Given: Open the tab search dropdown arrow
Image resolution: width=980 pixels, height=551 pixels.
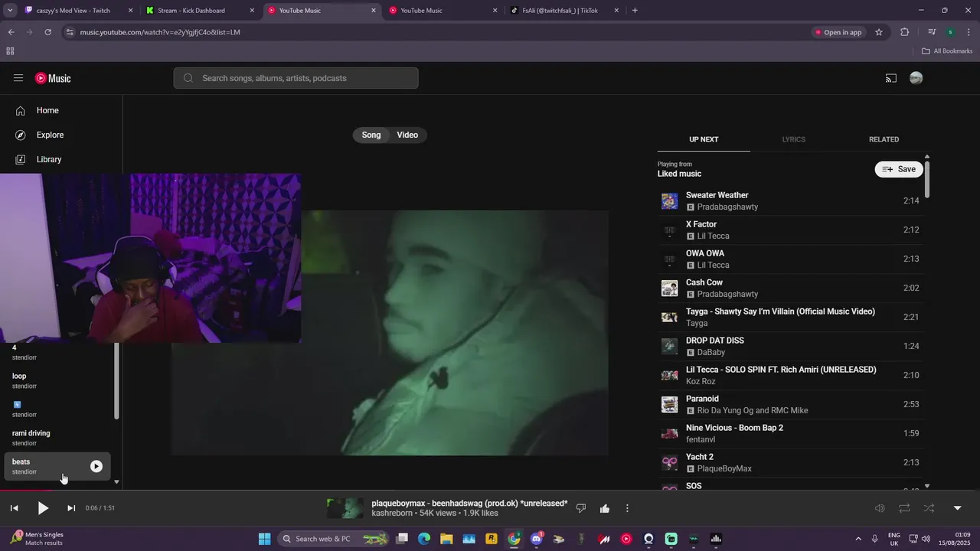Looking at the screenshot, I should (x=10, y=11).
